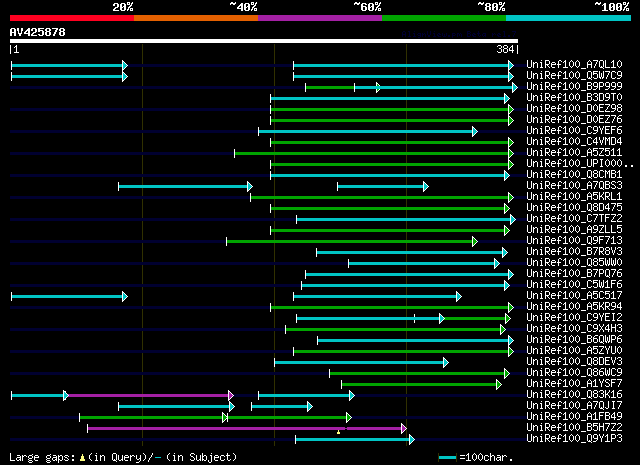The image size is (640, 465).
Task: Select the UniRef100_C5W1F6 subject label
Action: (x=574, y=285)
